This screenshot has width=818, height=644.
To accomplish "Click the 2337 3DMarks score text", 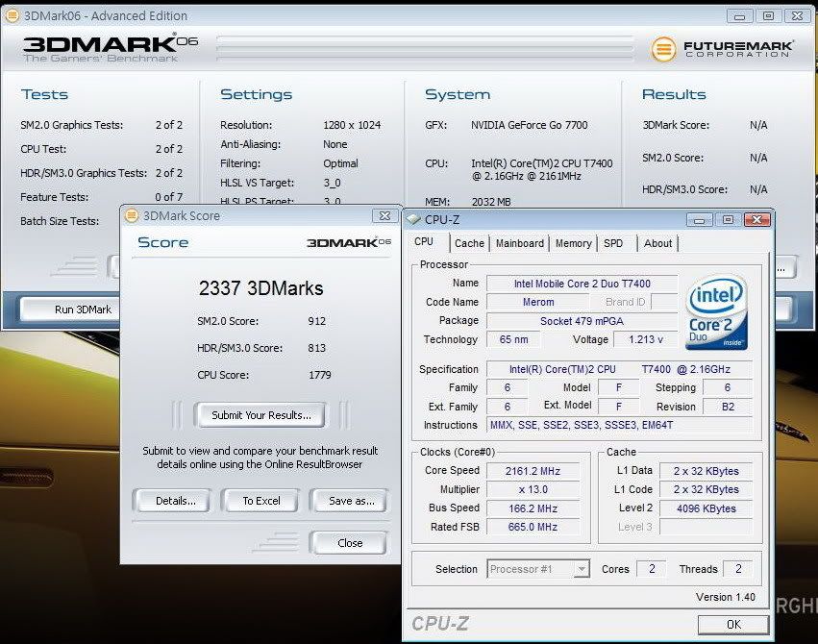I will point(260,288).
